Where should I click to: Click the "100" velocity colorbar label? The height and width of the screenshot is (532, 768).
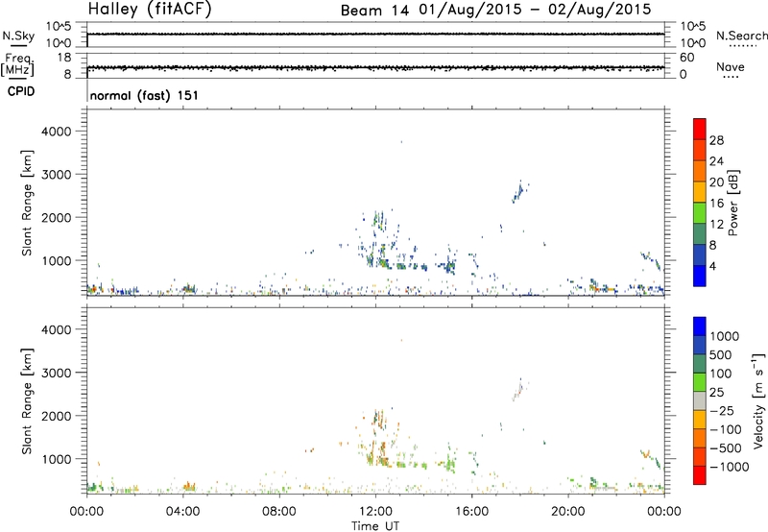coord(721,374)
